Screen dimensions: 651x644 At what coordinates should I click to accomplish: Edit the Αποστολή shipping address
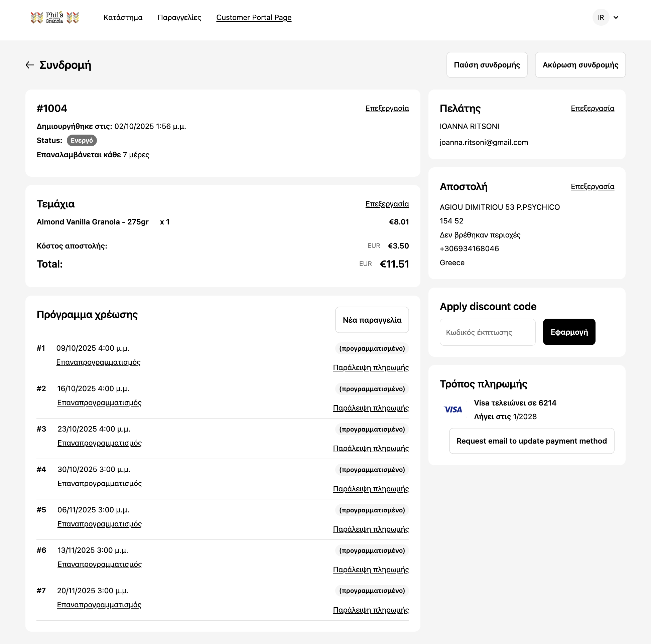click(592, 187)
